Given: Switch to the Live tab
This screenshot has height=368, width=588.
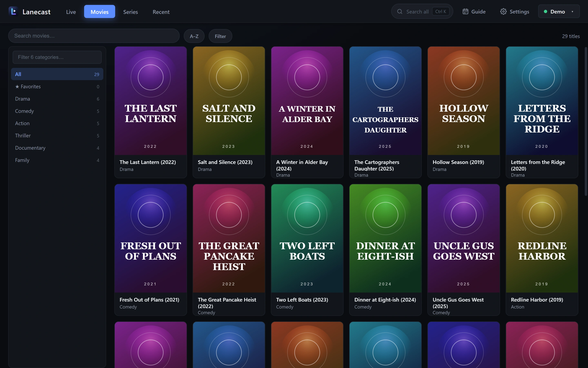Looking at the screenshot, I should (71, 12).
